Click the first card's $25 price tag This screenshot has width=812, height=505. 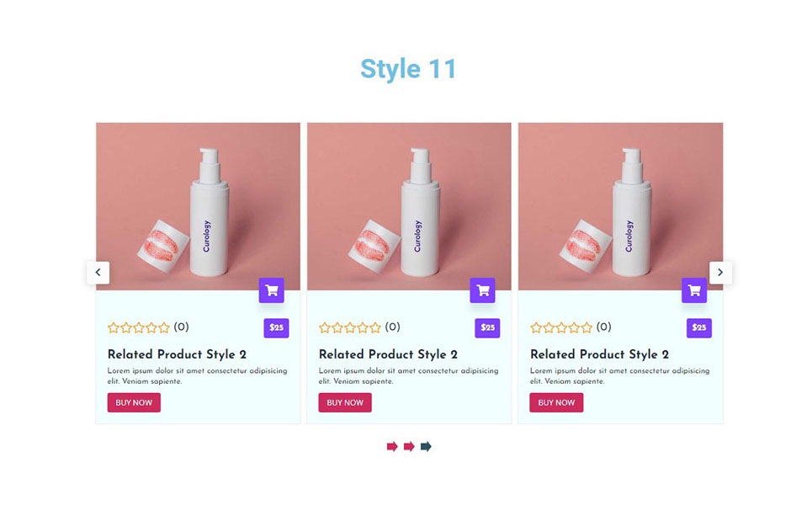click(277, 328)
